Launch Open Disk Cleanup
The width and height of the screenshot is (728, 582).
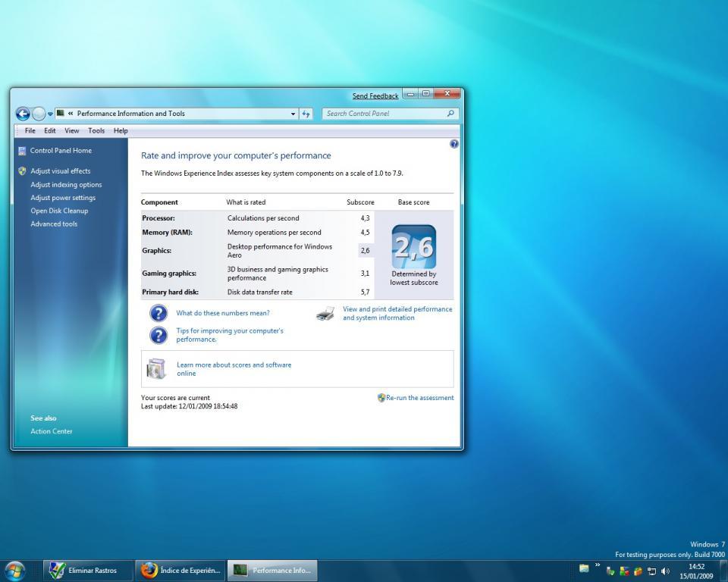point(59,211)
